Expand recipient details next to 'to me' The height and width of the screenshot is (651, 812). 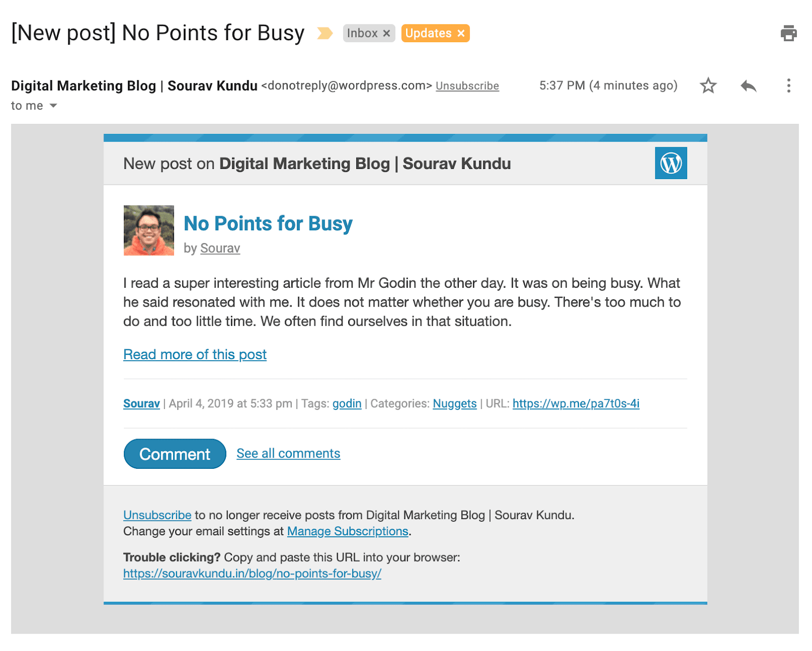pyautogui.click(x=53, y=106)
